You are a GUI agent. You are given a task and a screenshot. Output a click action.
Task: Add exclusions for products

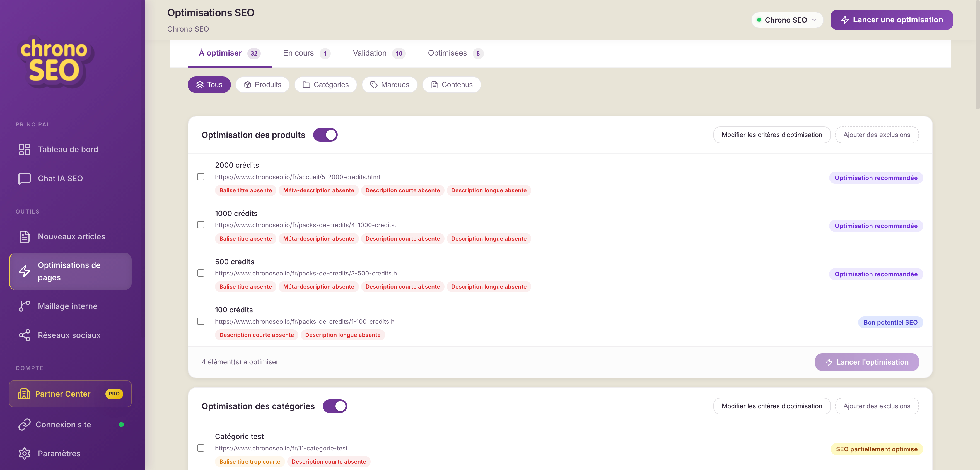877,135
